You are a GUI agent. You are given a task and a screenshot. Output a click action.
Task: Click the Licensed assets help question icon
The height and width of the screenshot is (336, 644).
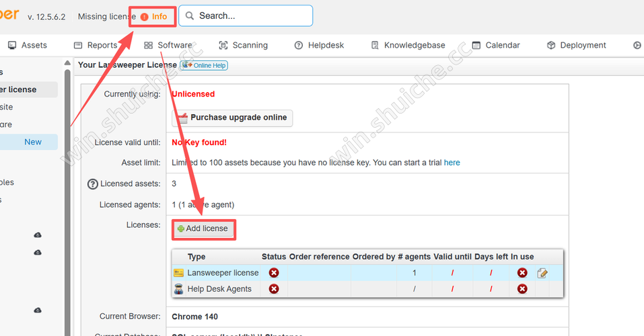tap(93, 184)
